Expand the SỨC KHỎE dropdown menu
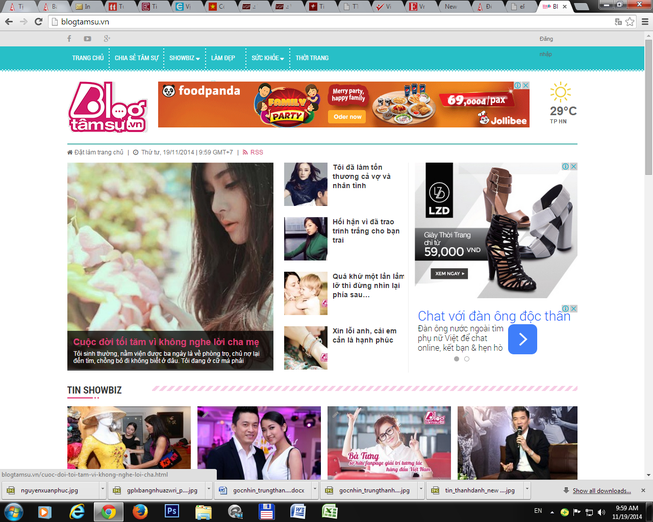Screen dimensions: 653x522 268,58
